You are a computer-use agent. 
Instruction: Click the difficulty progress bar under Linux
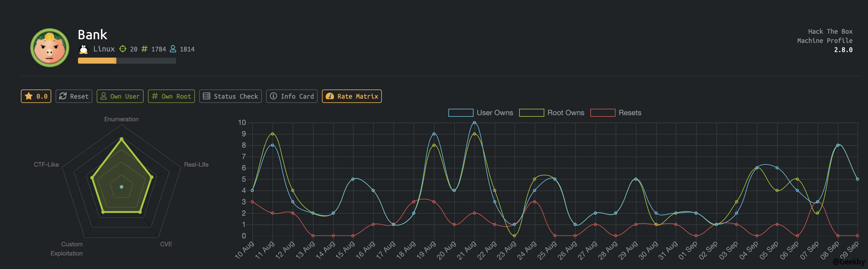tap(127, 61)
